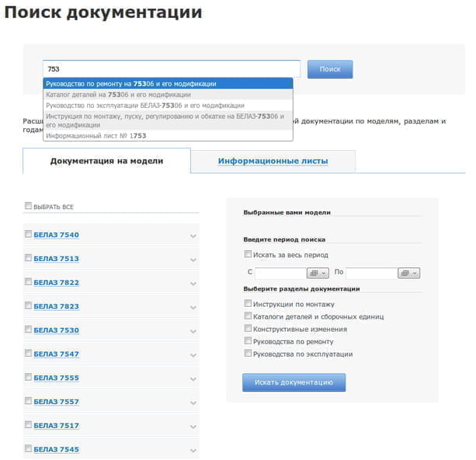The width and height of the screenshot is (476, 460).
Task: Check the БЕЛАЗ 7517 model box
Action: [x=28, y=424]
